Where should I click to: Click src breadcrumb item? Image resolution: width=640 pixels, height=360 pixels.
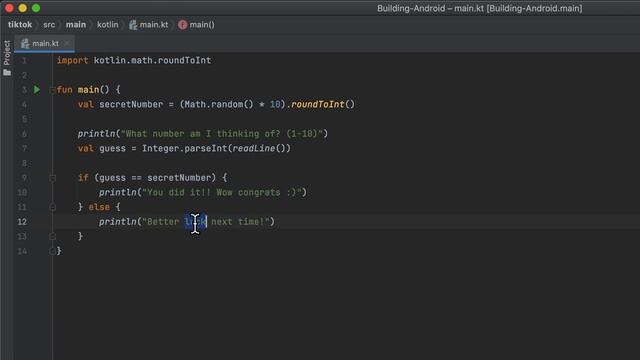tap(49, 24)
